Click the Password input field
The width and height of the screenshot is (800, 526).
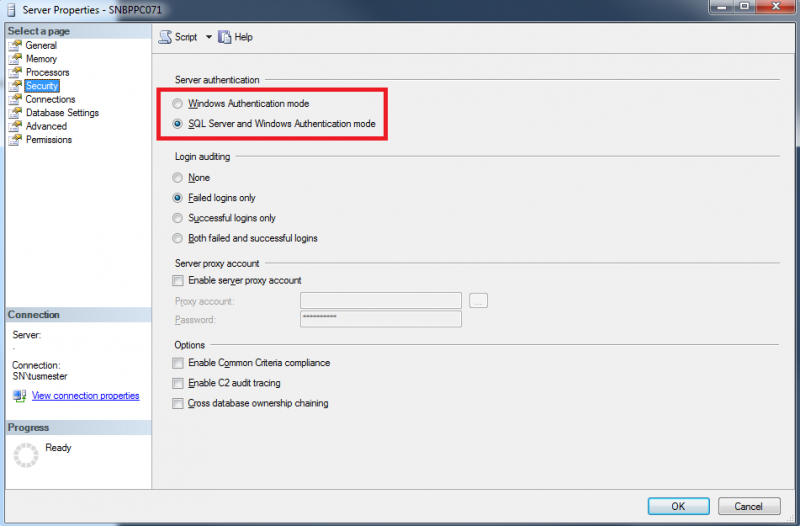pyautogui.click(x=381, y=319)
